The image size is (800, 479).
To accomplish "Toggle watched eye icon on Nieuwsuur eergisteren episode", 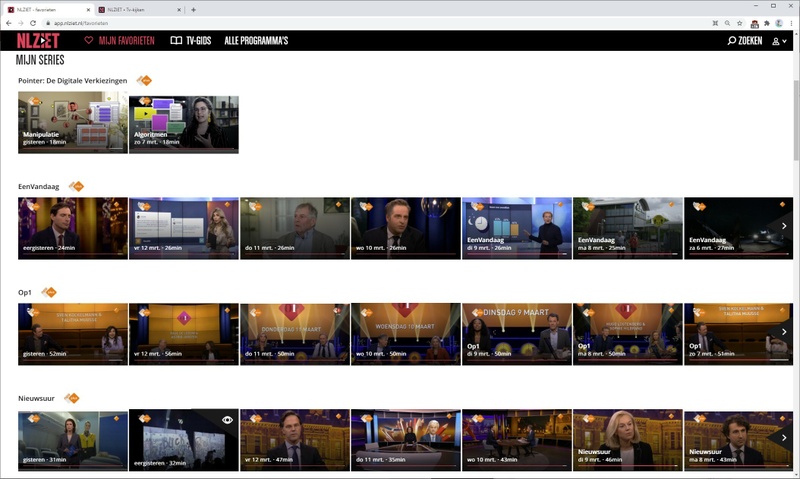I will point(227,420).
